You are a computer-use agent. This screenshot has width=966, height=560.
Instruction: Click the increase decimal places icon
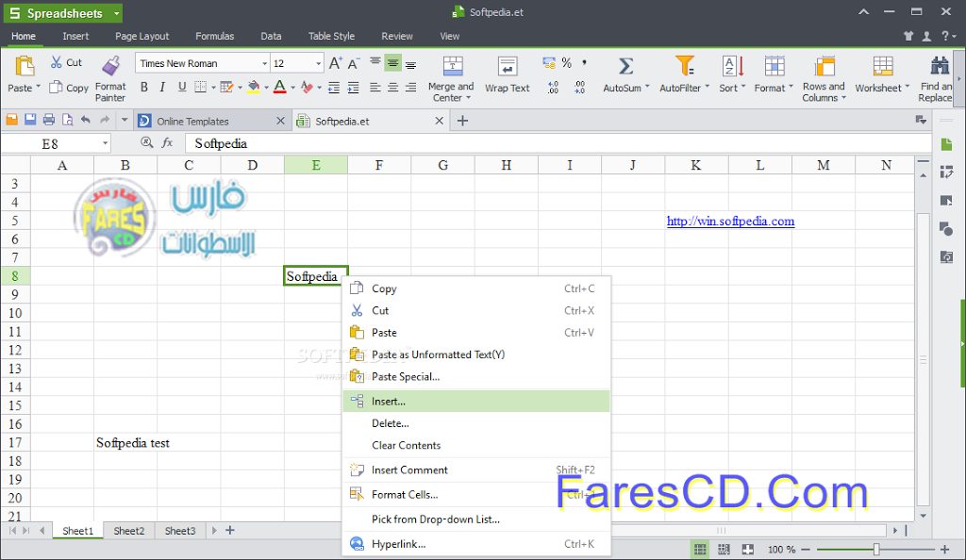pos(553,88)
